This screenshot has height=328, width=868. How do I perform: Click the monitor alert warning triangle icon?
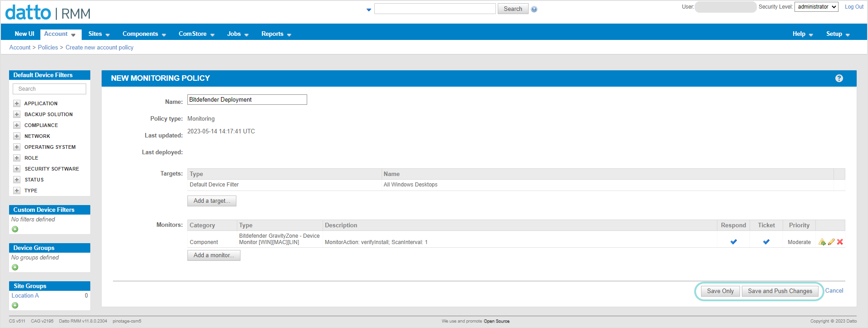tap(822, 242)
